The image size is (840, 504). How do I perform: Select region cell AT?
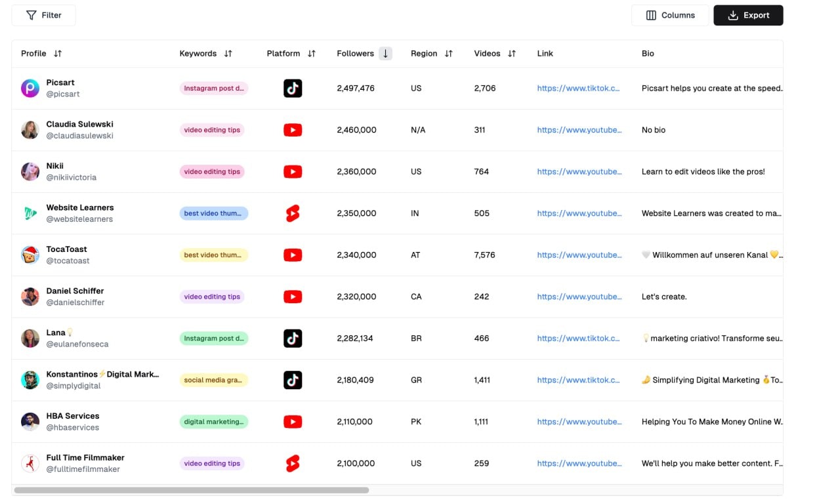pyautogui.click(x=415, y=255)
